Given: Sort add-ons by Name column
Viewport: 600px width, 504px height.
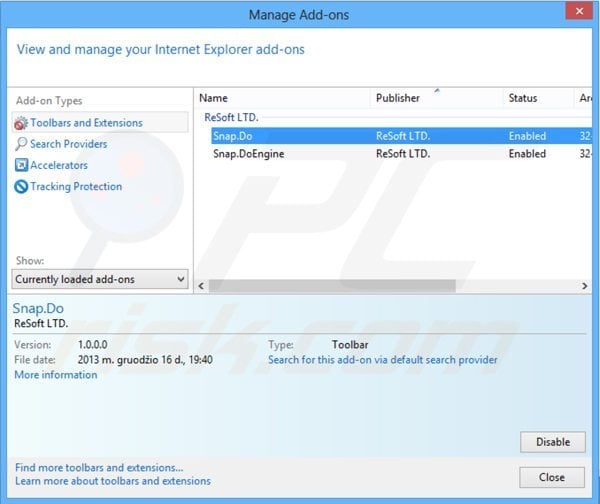Looking at the screenshot, I should [284, 98].
